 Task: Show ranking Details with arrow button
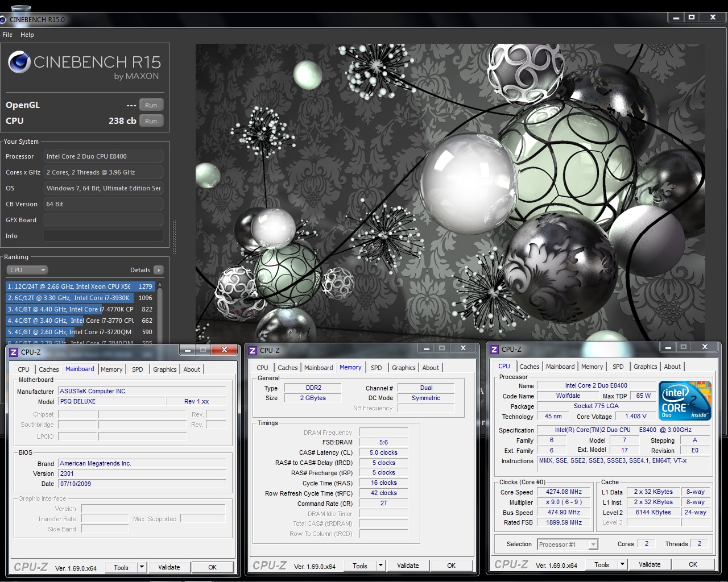(x=159, y=270)
